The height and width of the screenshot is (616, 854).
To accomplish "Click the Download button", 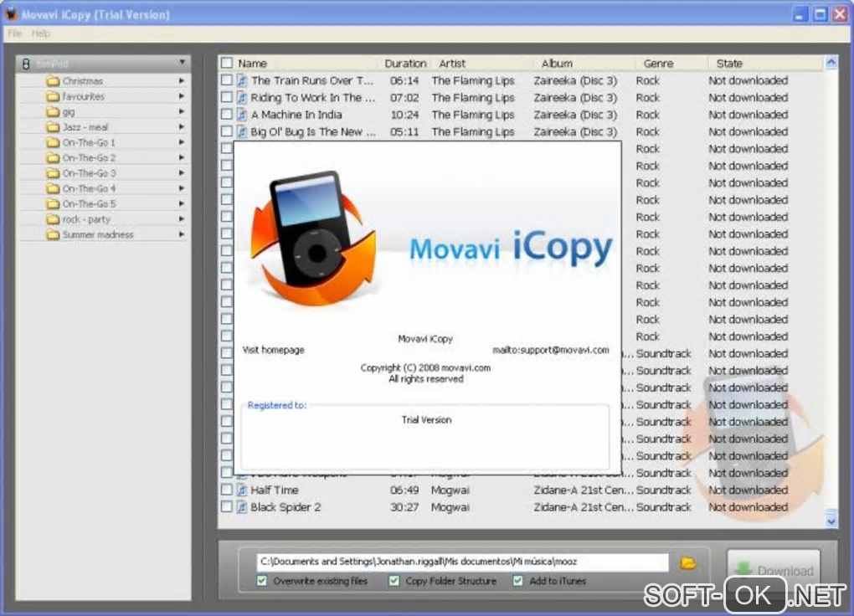I will pyautogui.click(x=774, y=570).
